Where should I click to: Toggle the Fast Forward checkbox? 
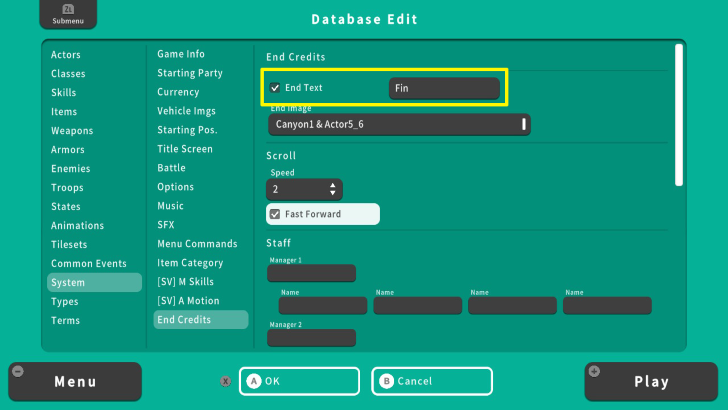[275, 214]
